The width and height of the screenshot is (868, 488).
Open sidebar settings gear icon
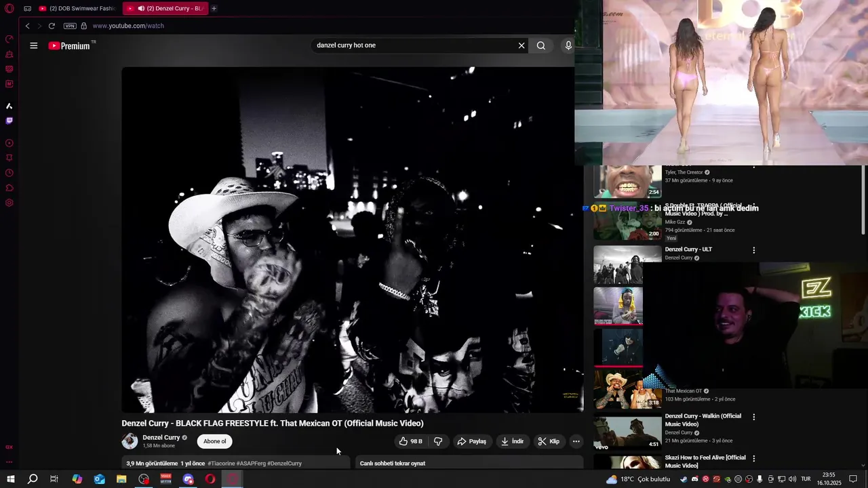coord(9,203)
